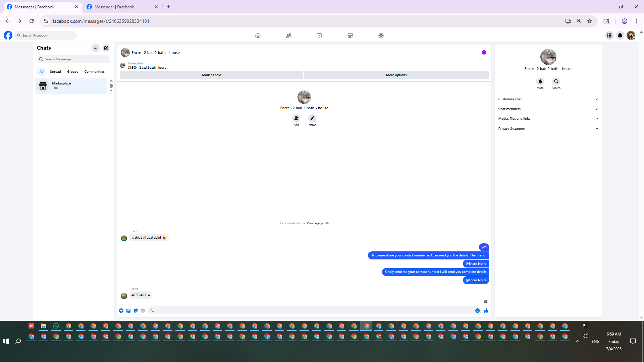The width and height of the screenshot is (644, 362).
Task: Open the View buyer profile link
Action: [318, 224]
